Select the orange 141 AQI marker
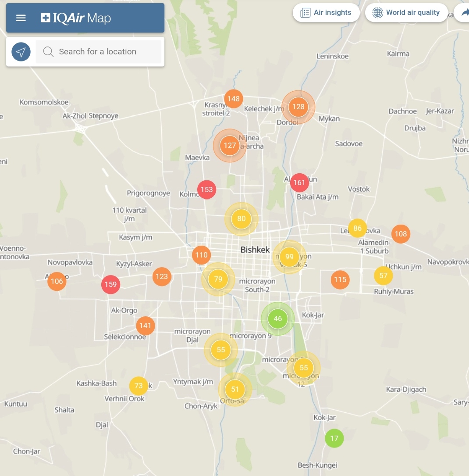 pyautogui.click(x=145, y=326)
